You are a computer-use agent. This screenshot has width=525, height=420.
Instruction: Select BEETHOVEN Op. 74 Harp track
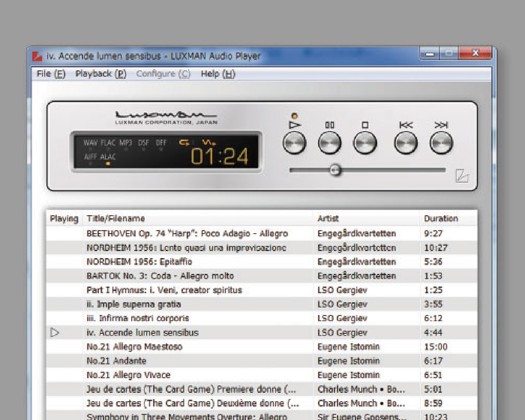[x=187, y=234]
